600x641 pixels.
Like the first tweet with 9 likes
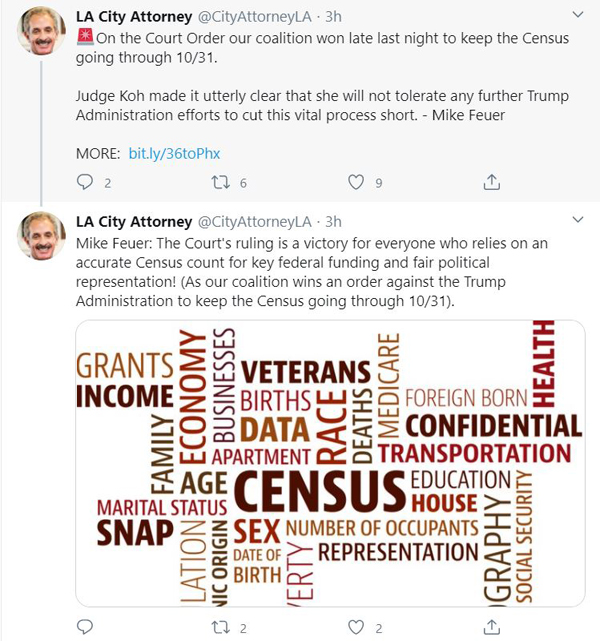click(356, 182)
